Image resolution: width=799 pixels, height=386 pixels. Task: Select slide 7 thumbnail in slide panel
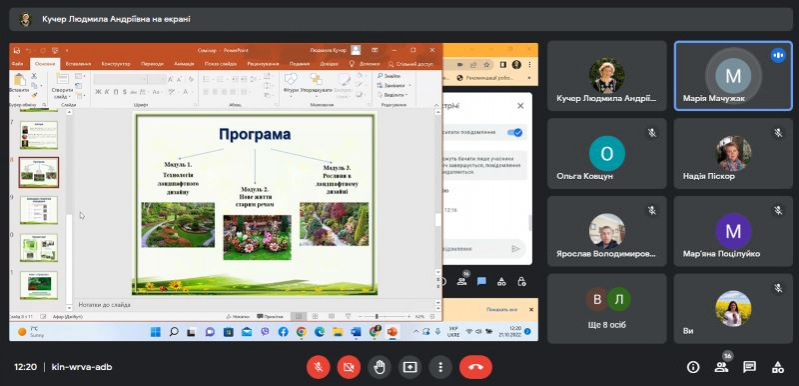coord(39,135)
